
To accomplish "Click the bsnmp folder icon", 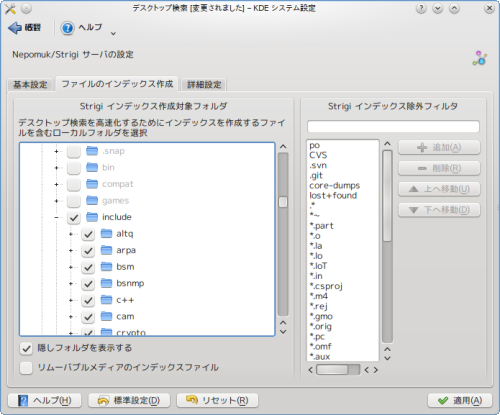I will [x=106, y=283].
